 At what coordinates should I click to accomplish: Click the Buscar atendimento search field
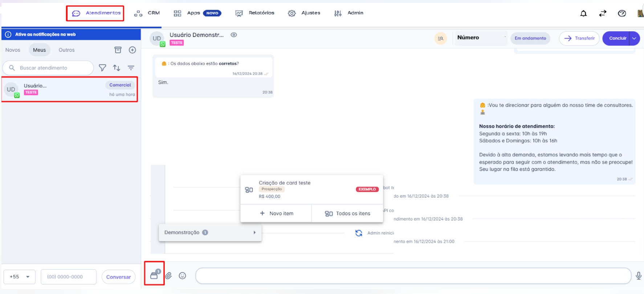point(51,68)
